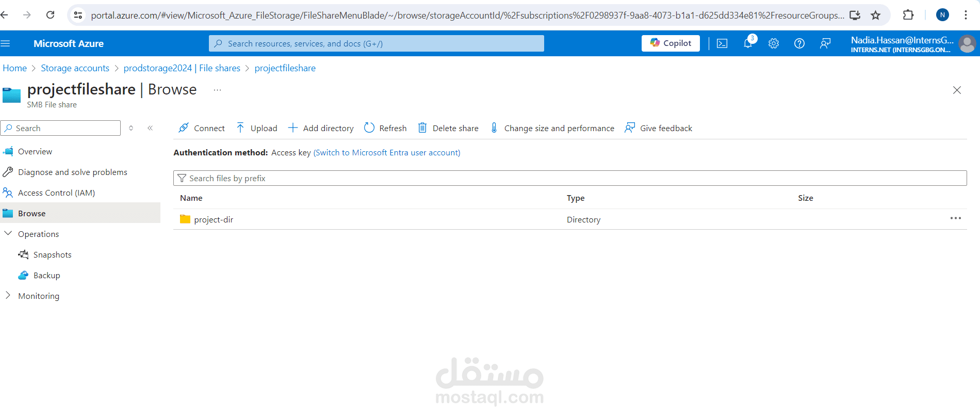Click the Type column header
The height and width of the screenshot is (415, 980).
pyautogui.click(x=576, y=198)
